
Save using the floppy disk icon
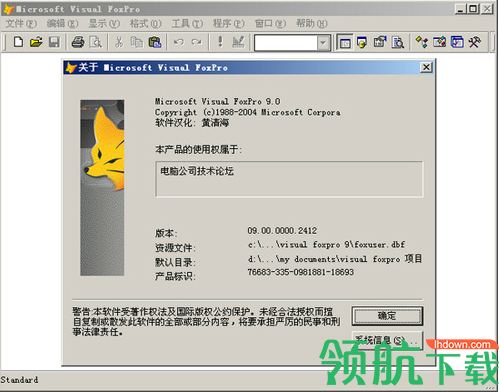54,42
